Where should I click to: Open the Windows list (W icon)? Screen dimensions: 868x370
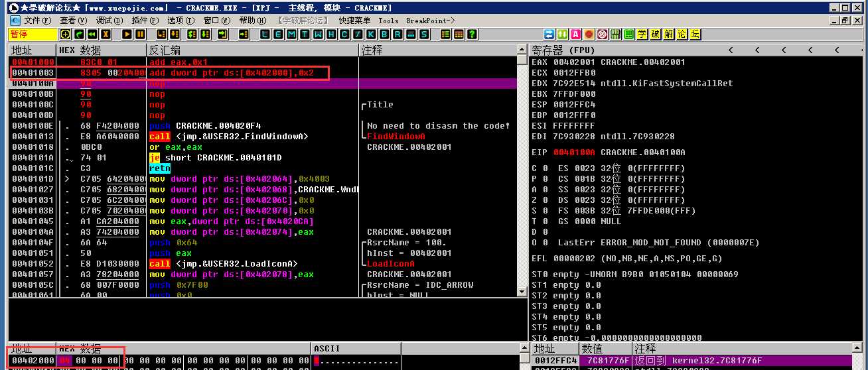pos(319,34)
